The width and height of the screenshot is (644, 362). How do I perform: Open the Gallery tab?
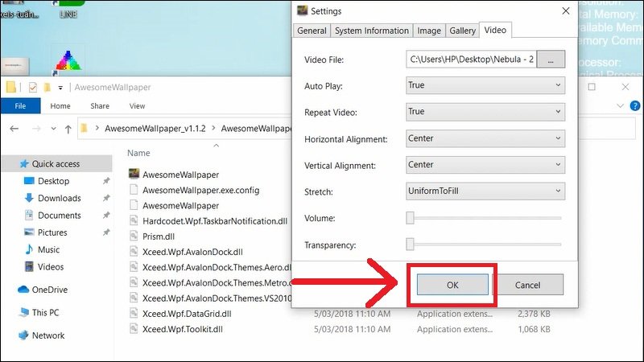tap(462, 31)
